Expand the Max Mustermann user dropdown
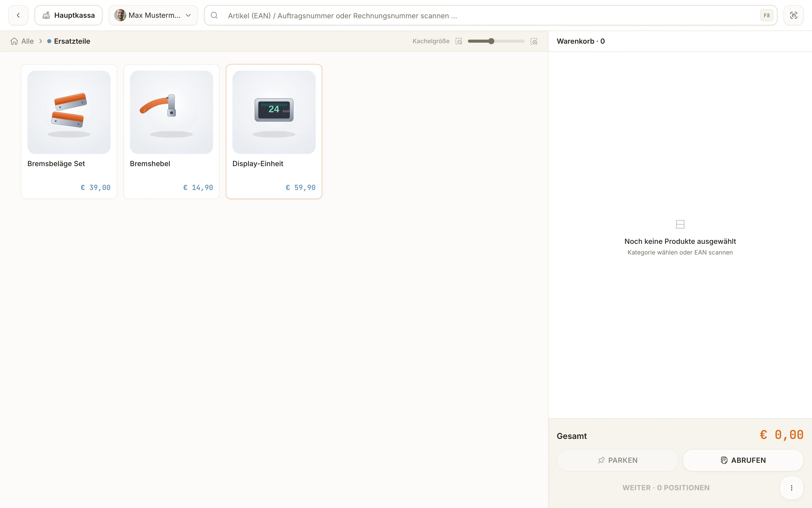This screenshot has width=812, height=508. pos(153,15)
